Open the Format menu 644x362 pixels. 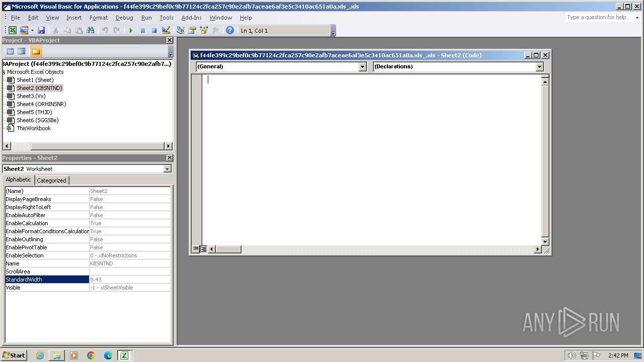pos(99,18)
